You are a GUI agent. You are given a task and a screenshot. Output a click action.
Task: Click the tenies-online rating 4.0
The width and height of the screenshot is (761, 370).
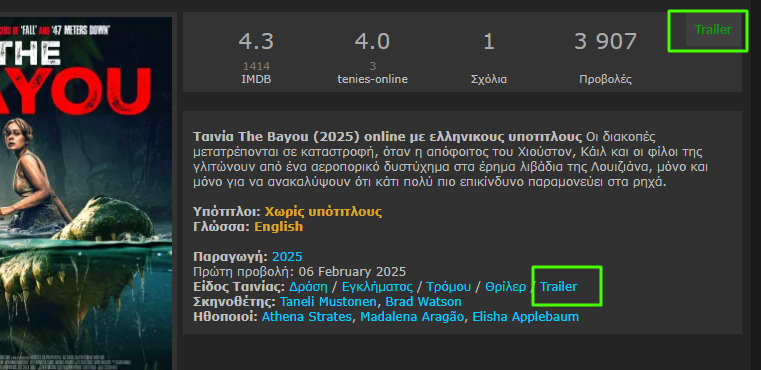372,42
